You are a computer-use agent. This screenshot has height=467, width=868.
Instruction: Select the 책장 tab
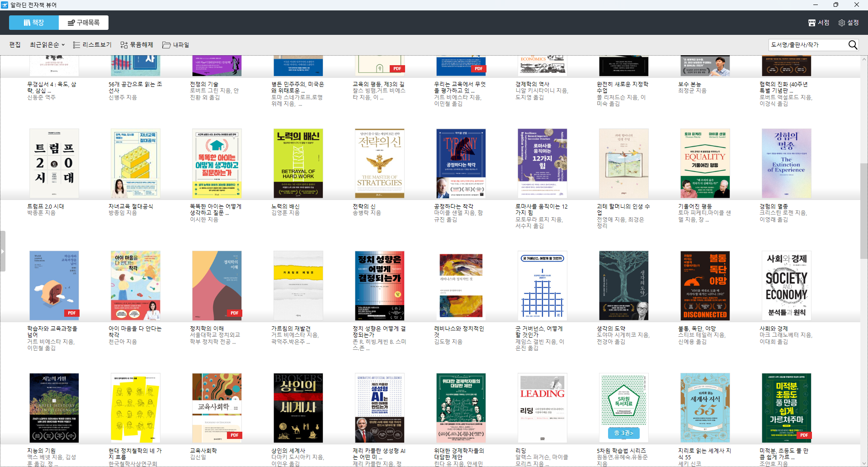34,23
